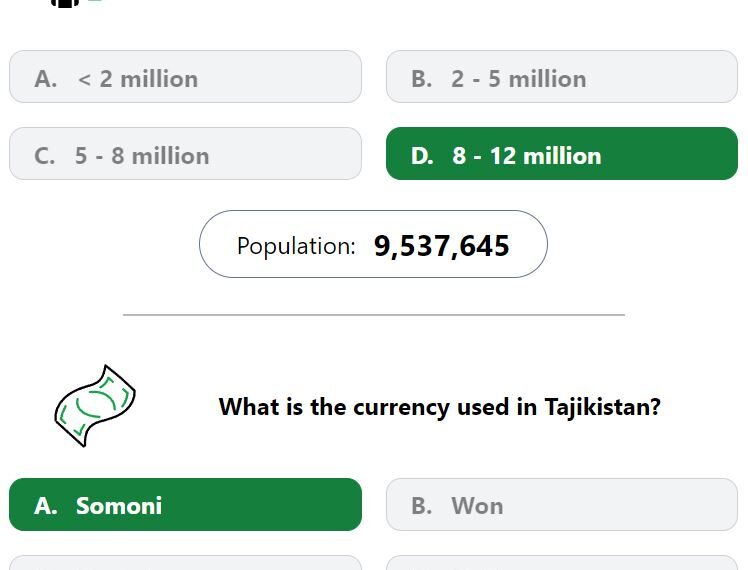This screenshot has width=748, height=570.
Task: Click the horizontal divider between questions
Action: (x=374, y=315)
